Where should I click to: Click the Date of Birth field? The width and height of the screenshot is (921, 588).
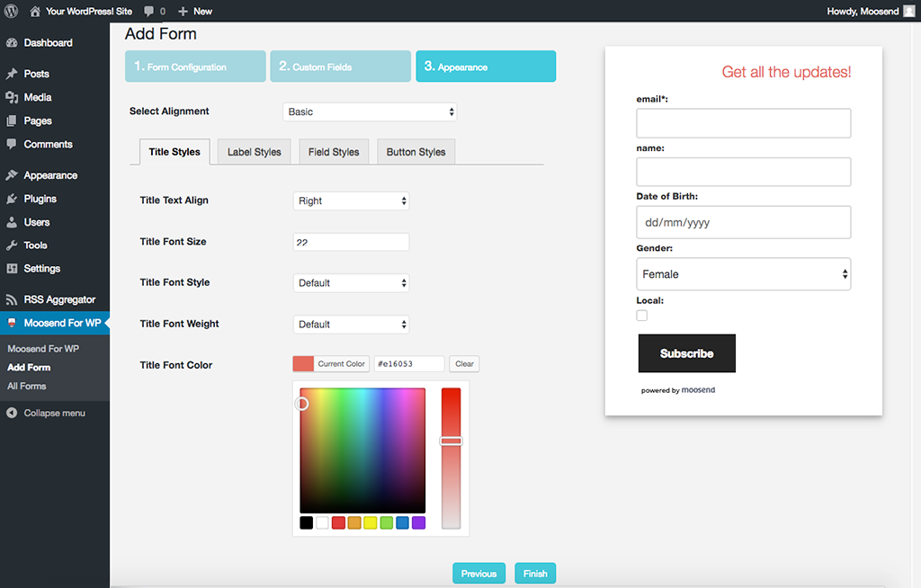744,222
